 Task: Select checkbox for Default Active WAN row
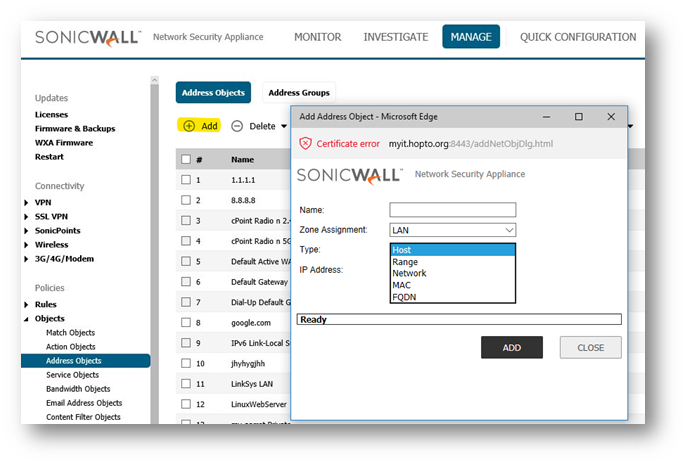[x=186, y=261]
